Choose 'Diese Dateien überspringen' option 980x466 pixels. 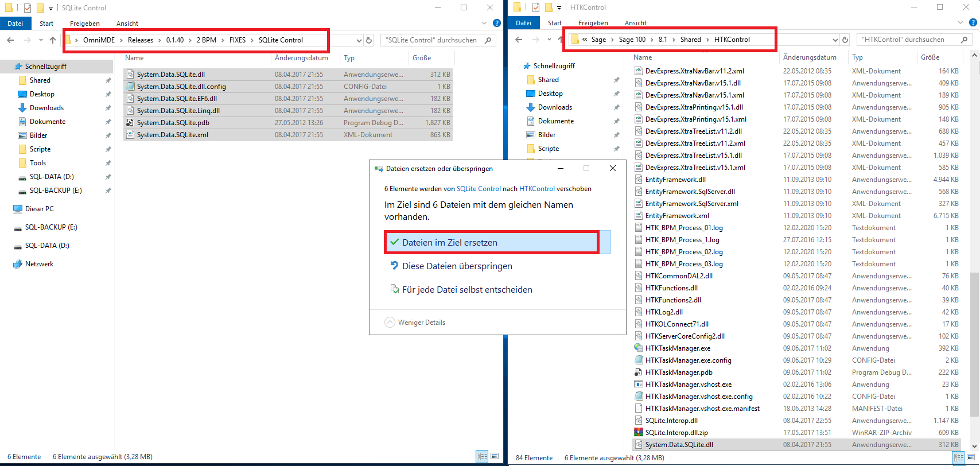(x=457, y=266)
